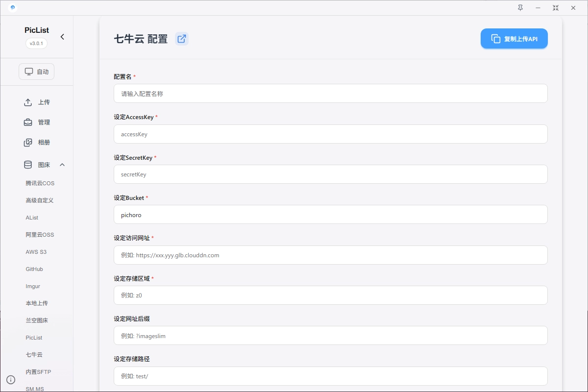This screenshot has height=392, width=588.
Task: Minimize the PicList window
Action: [538, 8]
